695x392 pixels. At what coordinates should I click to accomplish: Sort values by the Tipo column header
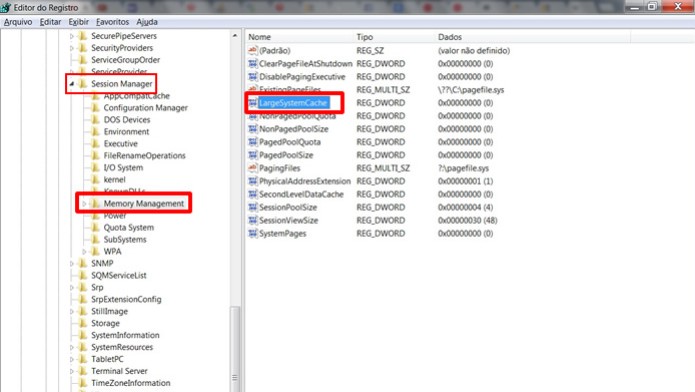[x=395, y=37]
